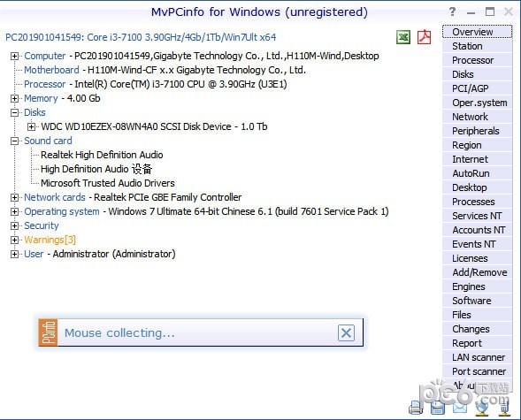Open the Report section
Screen dimensions: 521x420
click(477, 343)
